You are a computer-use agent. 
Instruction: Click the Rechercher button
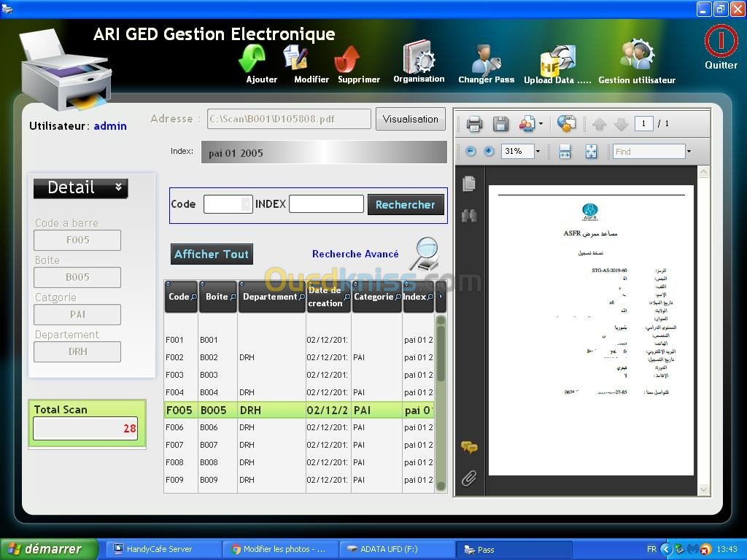point(405,205)
